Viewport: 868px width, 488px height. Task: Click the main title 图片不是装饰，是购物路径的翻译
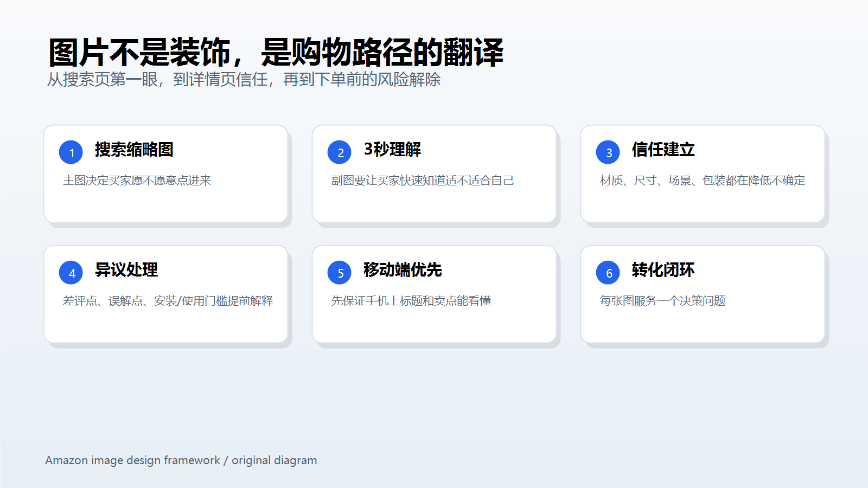point(276,53)
